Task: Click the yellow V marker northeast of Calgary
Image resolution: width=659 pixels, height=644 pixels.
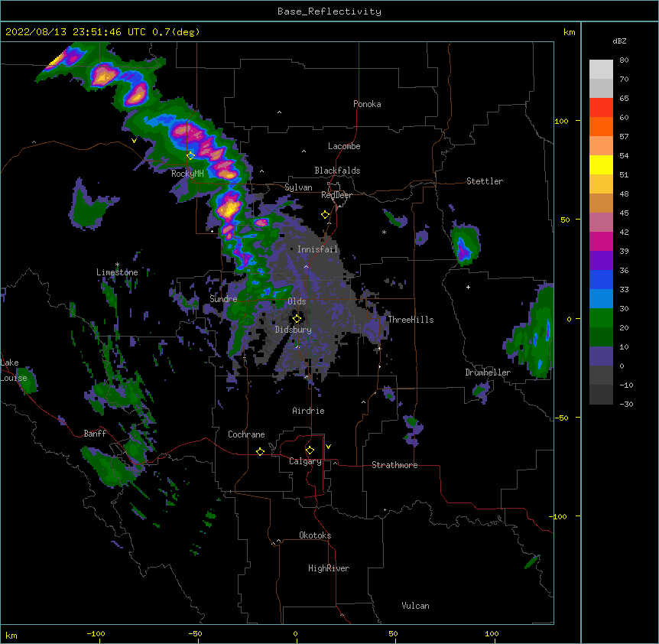Action: point(328,447)
